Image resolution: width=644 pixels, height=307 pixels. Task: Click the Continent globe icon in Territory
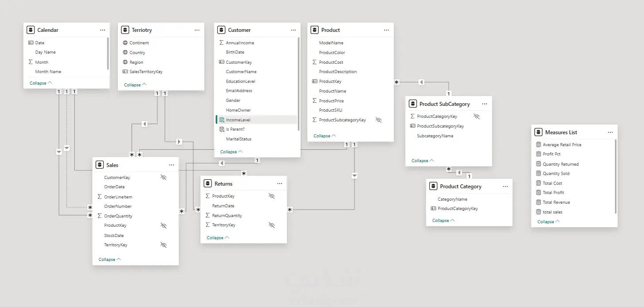coord(125,43)
